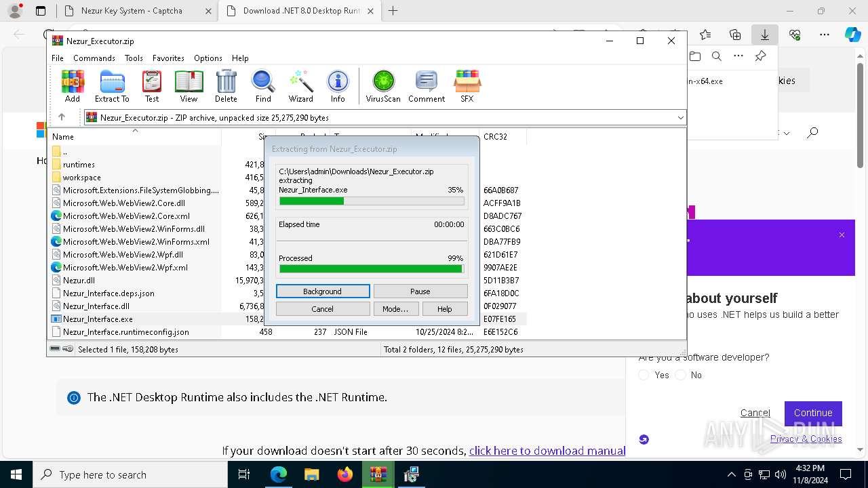Open Edge downloads button
Screen dimensions: 868x488
point(764,35)
